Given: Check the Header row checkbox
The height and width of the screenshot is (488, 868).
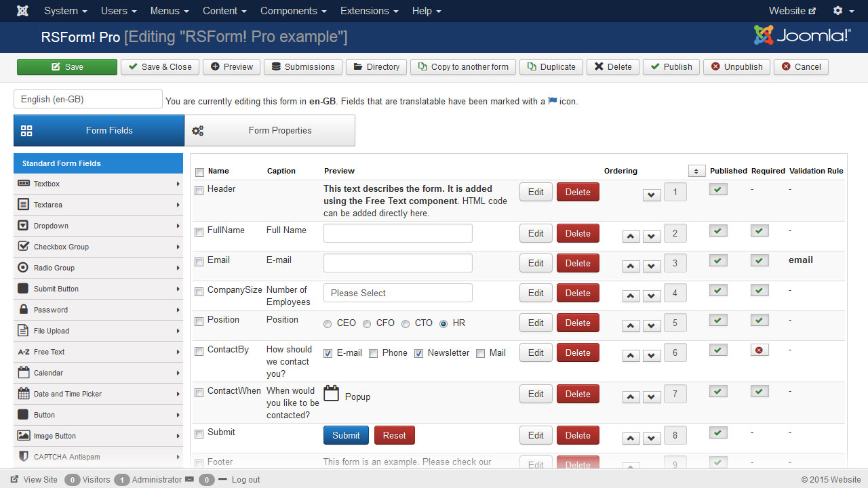Looking at the screenshot, I should click(x=199, y=191).
